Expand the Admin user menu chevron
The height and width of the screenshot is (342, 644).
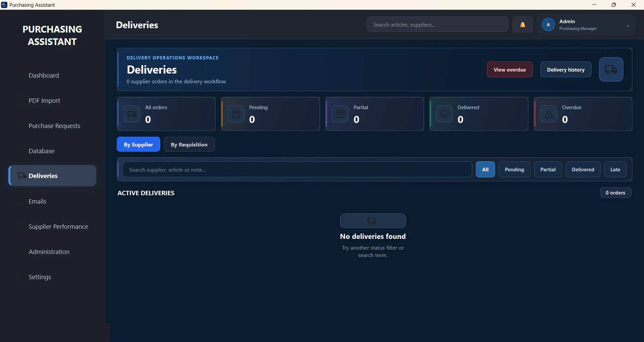[628, 26]
